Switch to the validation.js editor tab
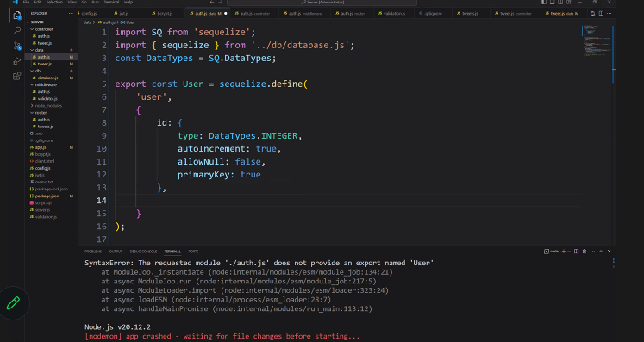Image resolution: width=644 pixels, height=342 pixels. [x=394, y=14]
